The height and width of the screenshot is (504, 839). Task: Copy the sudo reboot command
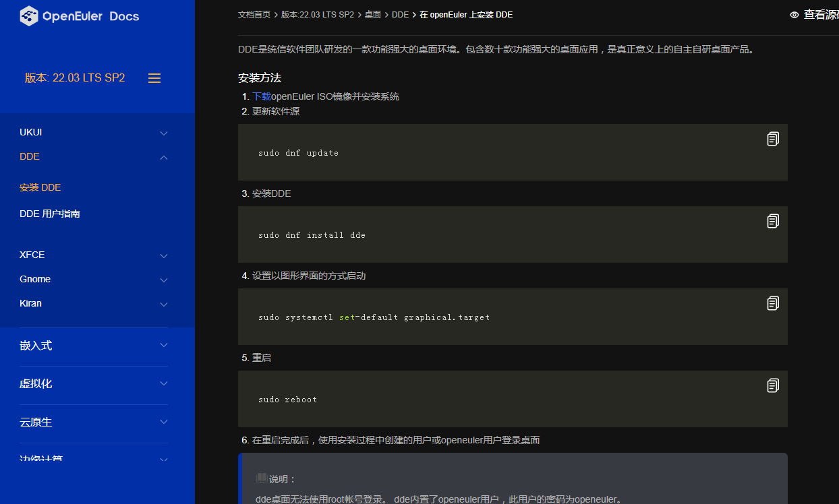pyautogui.click(x=773, y=385)
